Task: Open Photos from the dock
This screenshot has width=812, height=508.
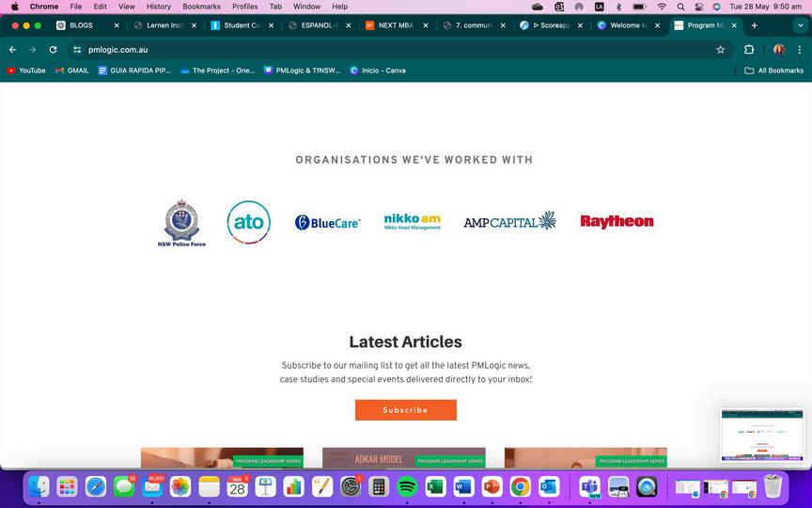Action: tap(180, 486)
